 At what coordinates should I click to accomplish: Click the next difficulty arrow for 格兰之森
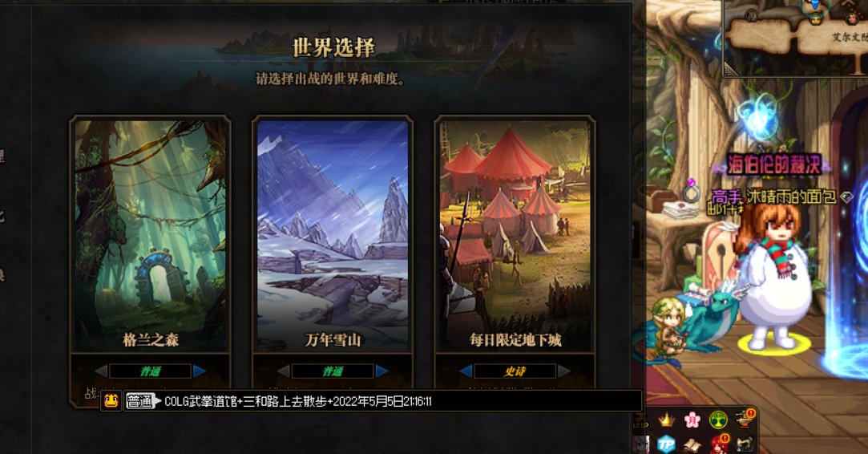200,371
